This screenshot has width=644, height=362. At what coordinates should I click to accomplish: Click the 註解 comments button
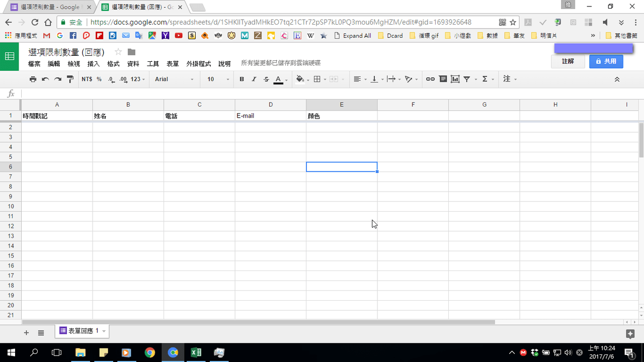pos(568,61)
